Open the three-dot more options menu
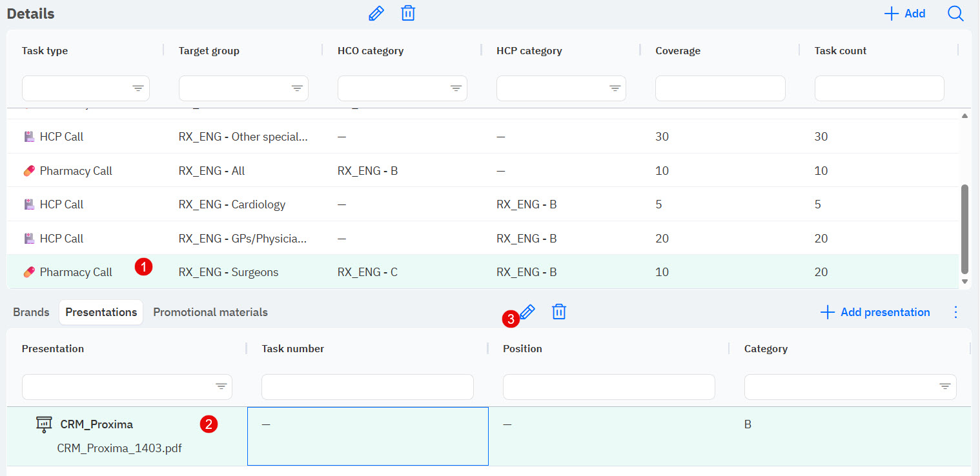 (x=956, y=312)
